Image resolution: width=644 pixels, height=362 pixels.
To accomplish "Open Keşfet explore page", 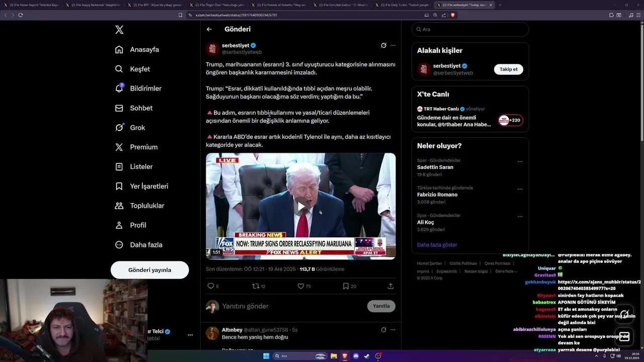I will (x=132, y=69).
